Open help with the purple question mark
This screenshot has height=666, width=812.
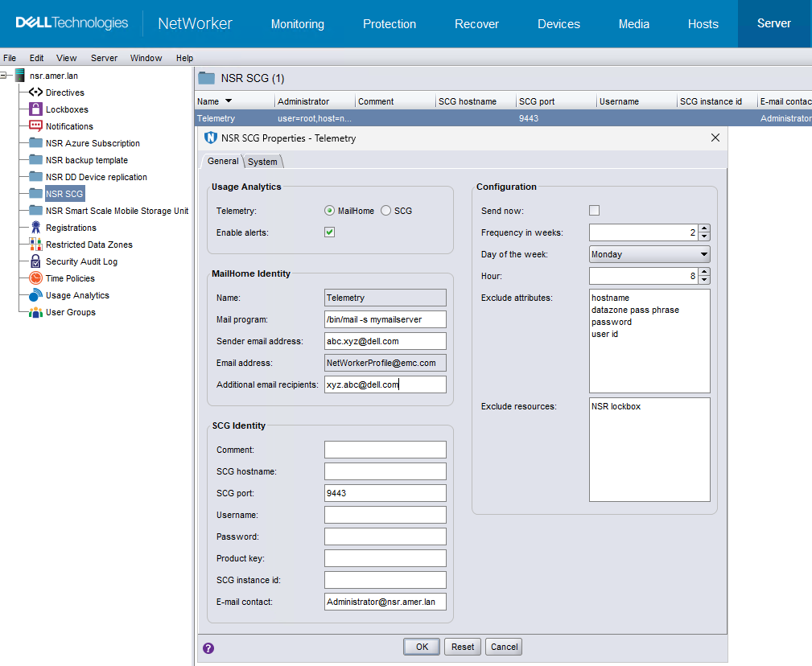[208, 647]
